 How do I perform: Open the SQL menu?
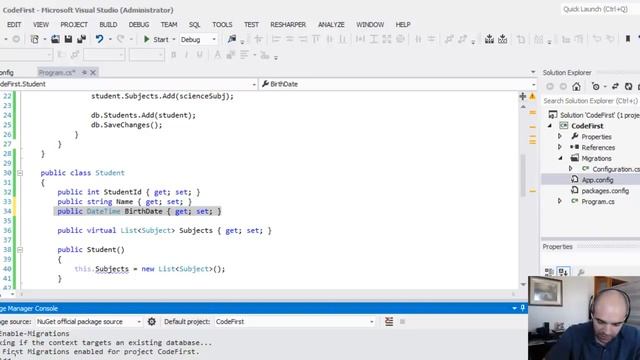click(x=195, y=24)
